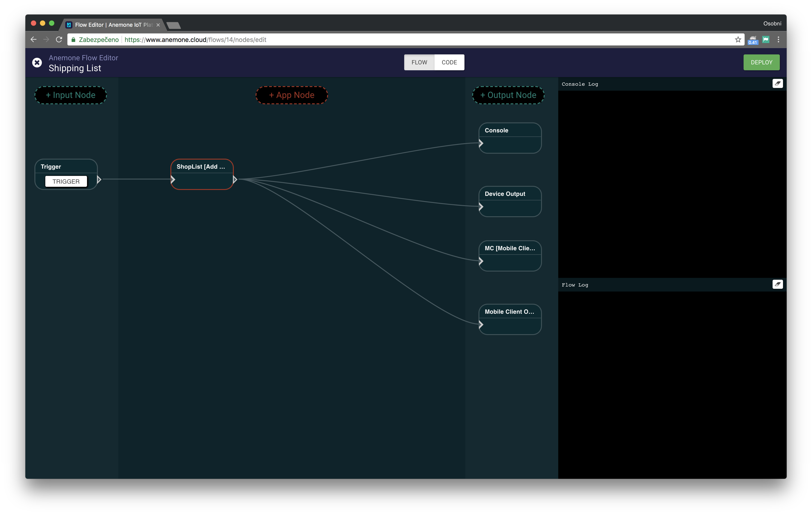Click the output connector arrow on the ShopList node
This screenshot has width=812, height=515.
pyautogui.click(x=235, y=180)
